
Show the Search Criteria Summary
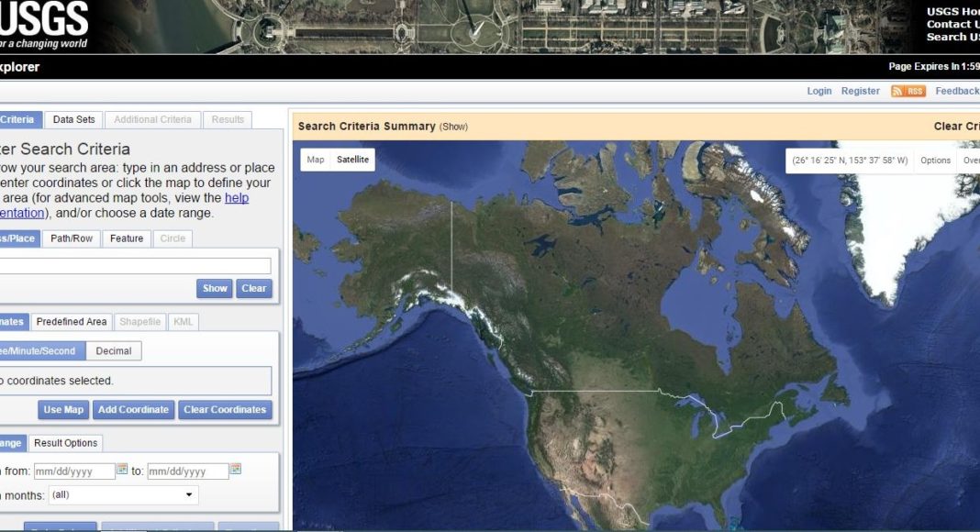pyautogui.click(x=453, y=127)
